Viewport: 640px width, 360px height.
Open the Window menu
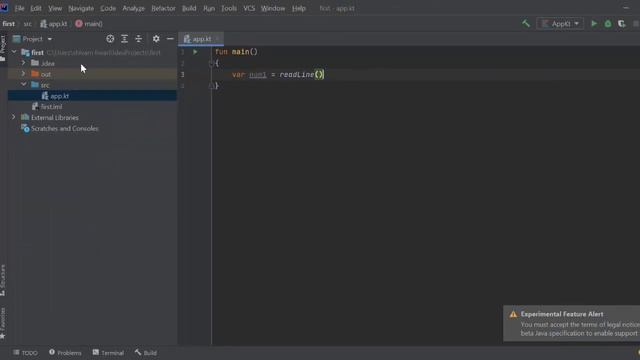click(273, 8)
